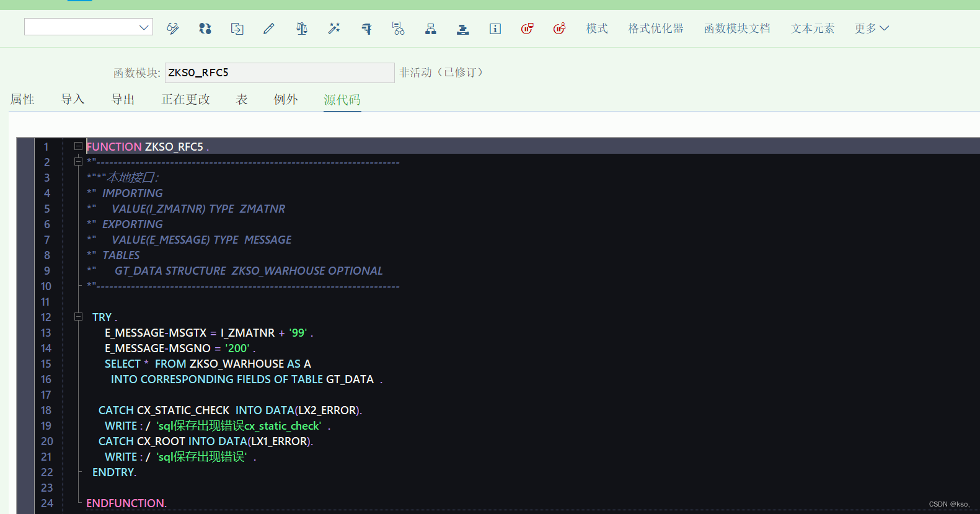Collapse the comment block on line 2
980x514 pixels.
coord(78,162)
